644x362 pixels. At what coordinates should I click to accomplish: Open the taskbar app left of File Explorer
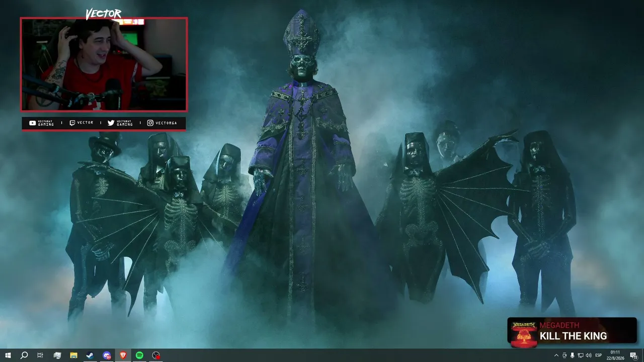pos(57,355)
